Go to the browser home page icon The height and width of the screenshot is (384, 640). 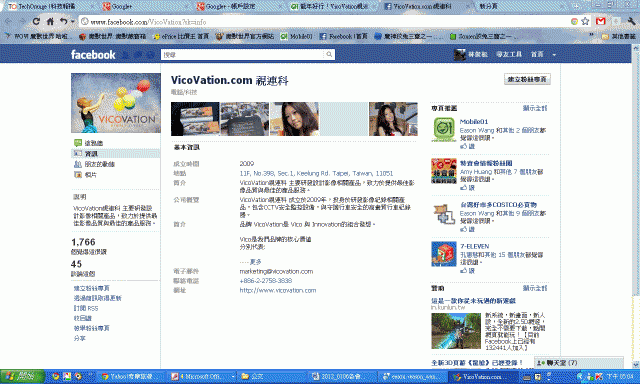click(x=50, y=22)
